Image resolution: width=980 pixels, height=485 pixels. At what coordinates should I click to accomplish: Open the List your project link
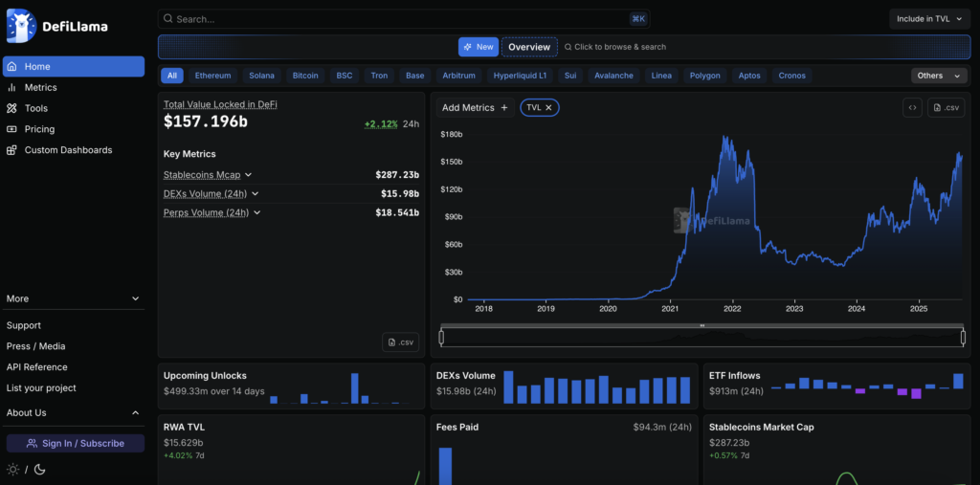click(x=41, y=388)
